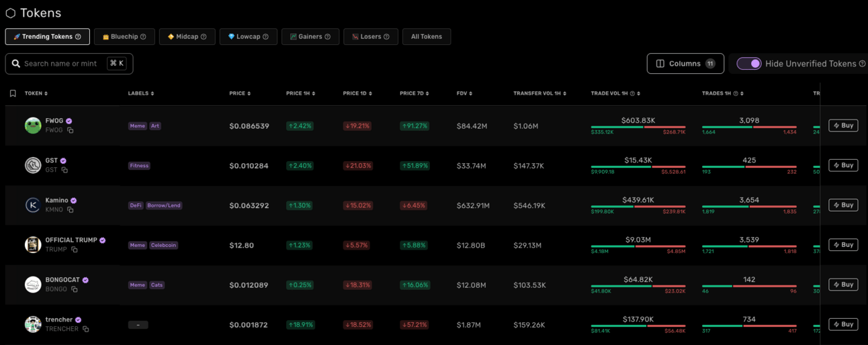Show help icon next to Losers

[x=386, y=37]
